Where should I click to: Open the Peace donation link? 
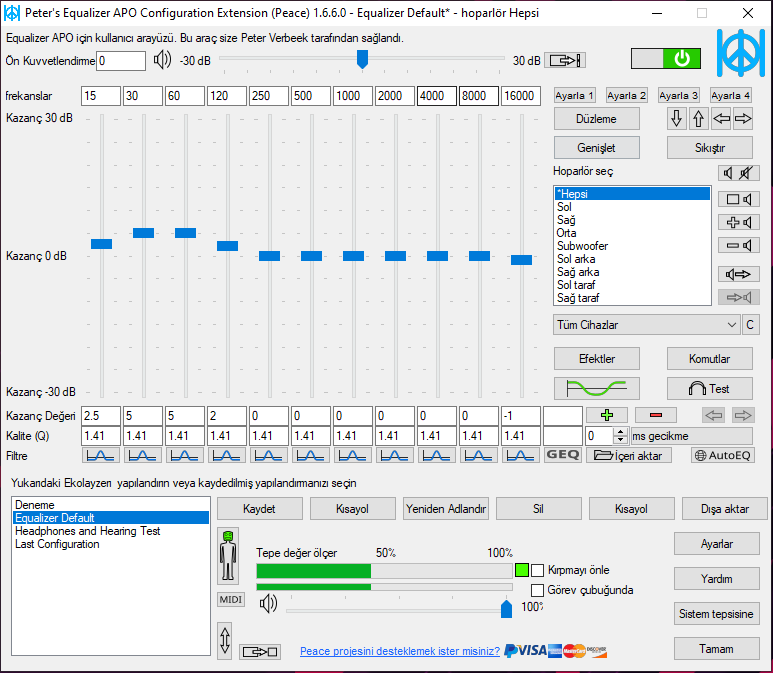pos(400,651)
